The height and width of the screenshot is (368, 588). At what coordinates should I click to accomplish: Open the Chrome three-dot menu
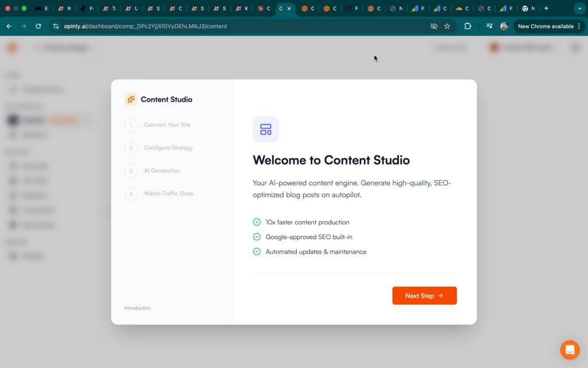[579, 26]
